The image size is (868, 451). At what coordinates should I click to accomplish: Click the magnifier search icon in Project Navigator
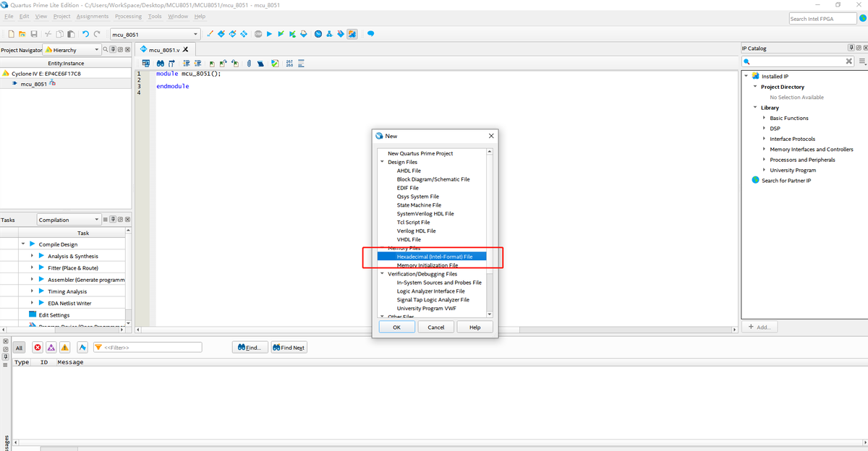[x=106, y=49]
